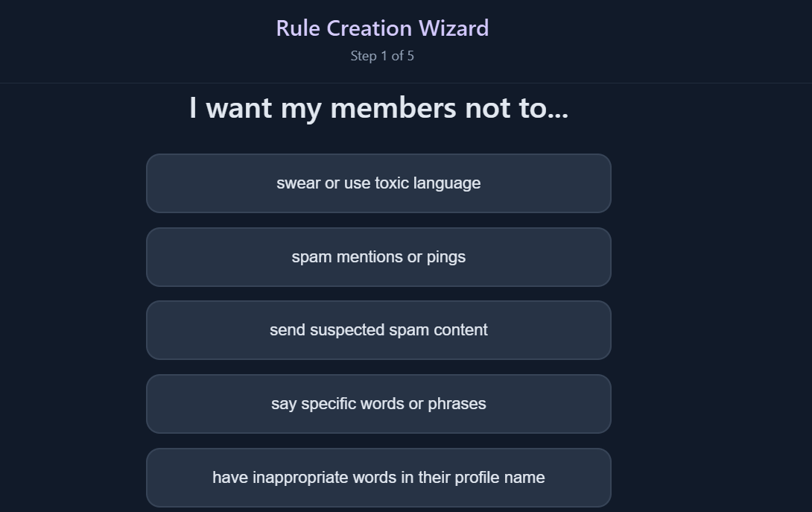Click the wizard step progress text

(382, 56)
